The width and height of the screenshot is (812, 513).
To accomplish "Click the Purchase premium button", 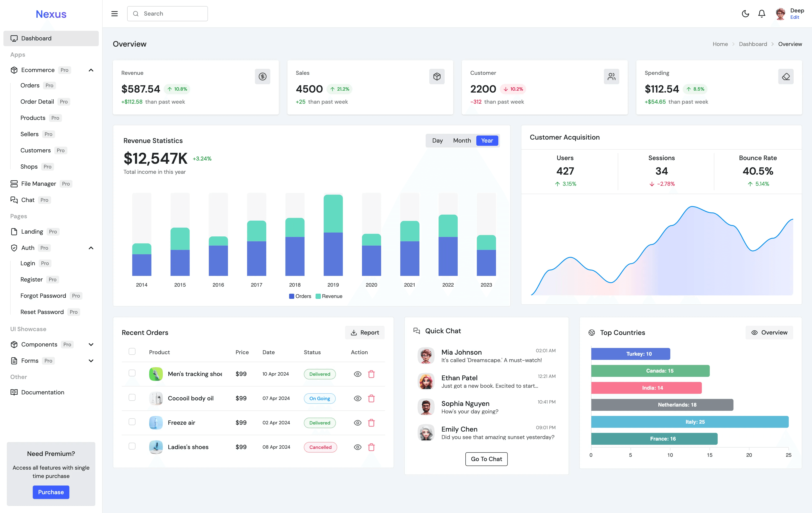I will tap(51, 492).
